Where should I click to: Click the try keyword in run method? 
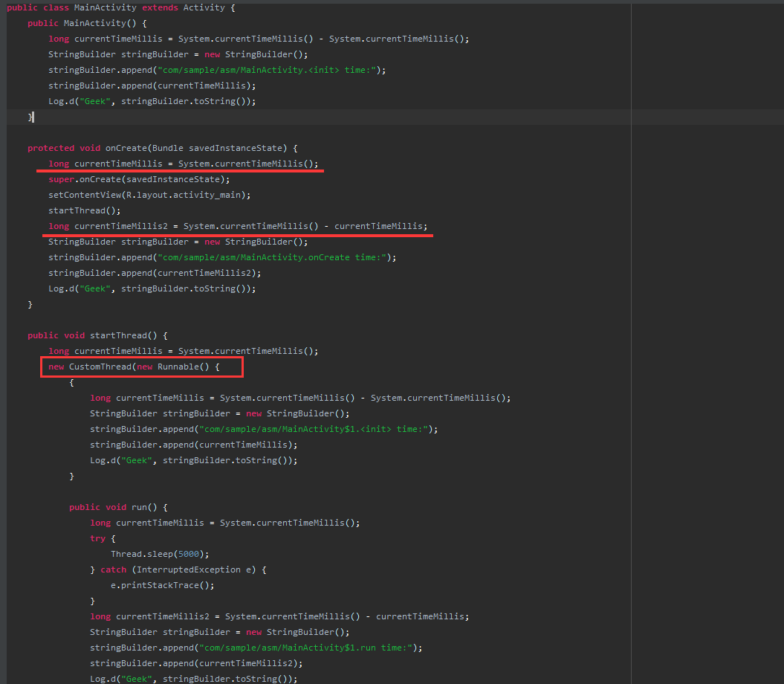point(97,538)
